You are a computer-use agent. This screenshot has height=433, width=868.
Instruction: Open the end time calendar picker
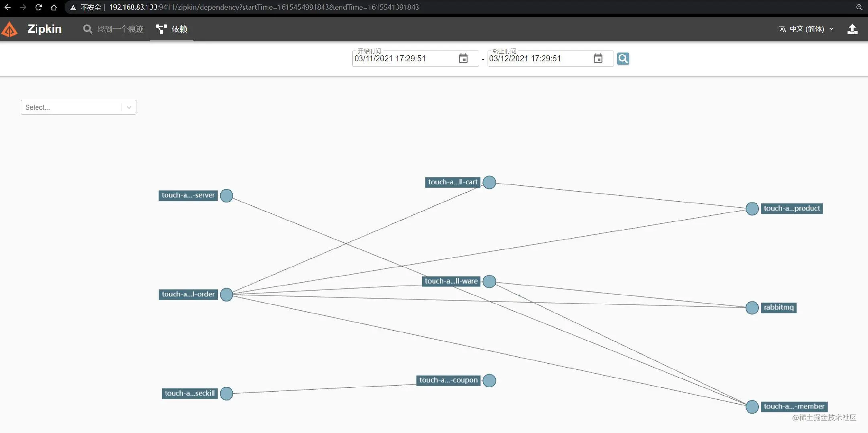tap(598, 59)
